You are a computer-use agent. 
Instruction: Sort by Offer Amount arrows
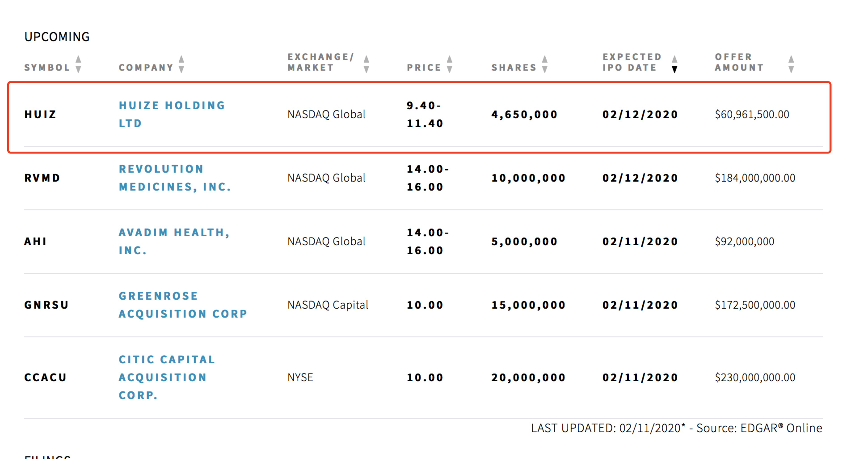pos(791,64)
